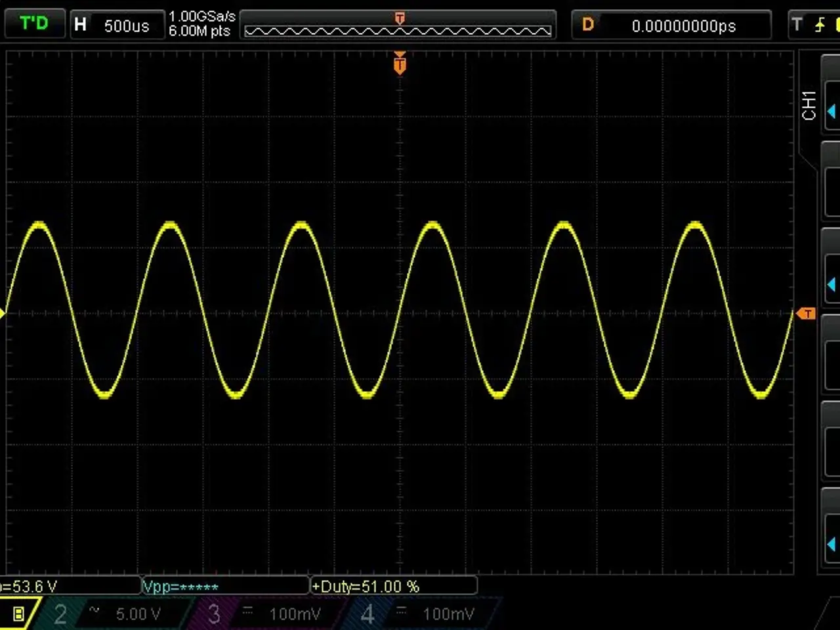Select the H horizontal timebase label
This screenshot has height=630, width=840.
click(x=80, y=25)
